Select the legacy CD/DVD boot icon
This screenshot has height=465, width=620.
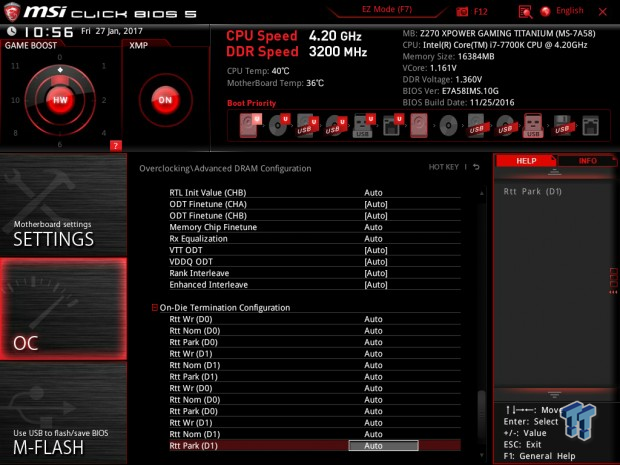[448, 126]
